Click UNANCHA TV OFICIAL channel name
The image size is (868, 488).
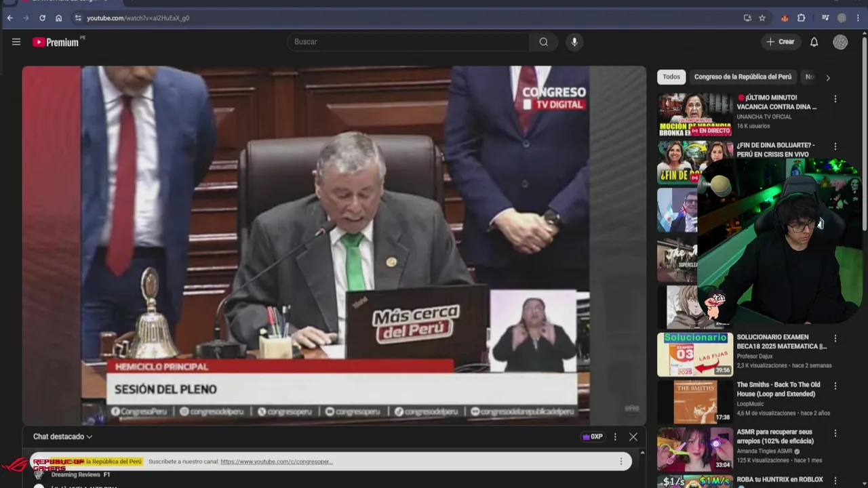tap(764, 117)
